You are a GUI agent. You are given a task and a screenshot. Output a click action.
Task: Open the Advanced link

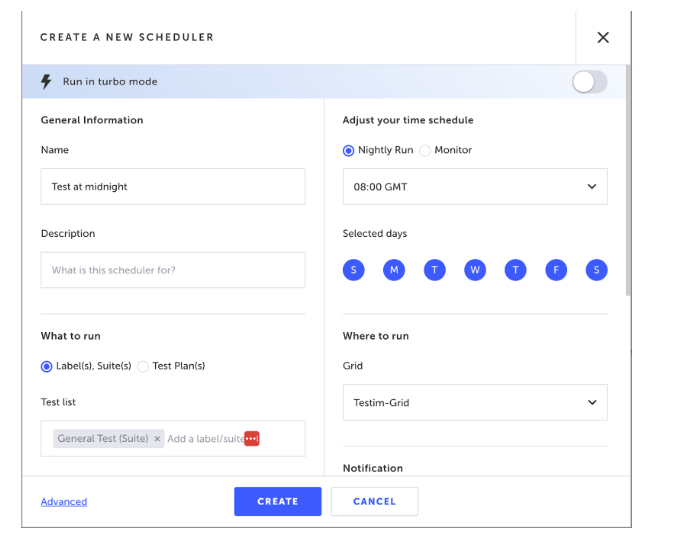click(64, 502)
